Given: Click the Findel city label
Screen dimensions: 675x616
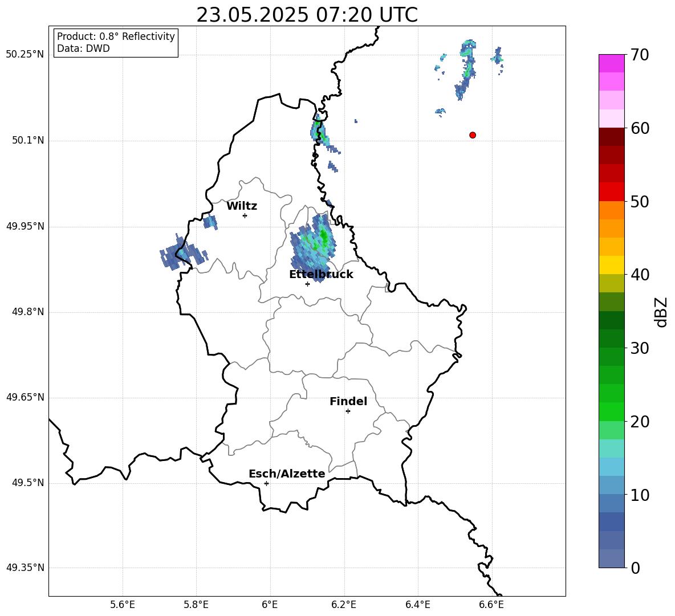Looking at the screenshot, I should (x=348, y=401).
